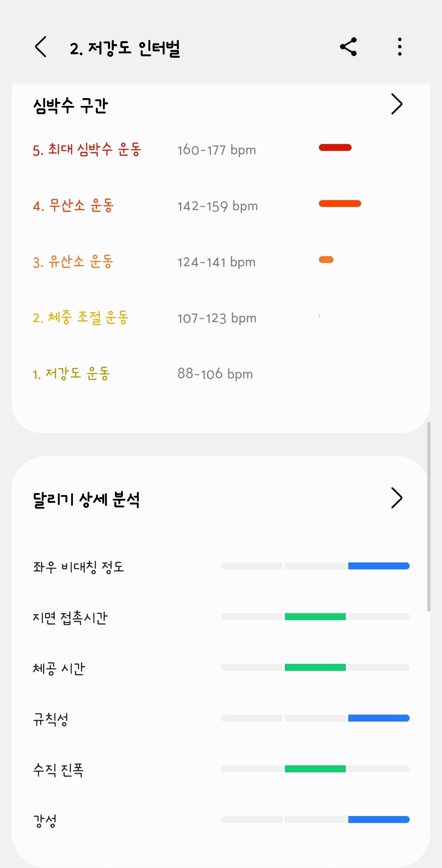The width and height of the screenshot is (442, 868).
Task: Expand 달리기 상세 분석 chevron
Action: click(x=397, y=498)
